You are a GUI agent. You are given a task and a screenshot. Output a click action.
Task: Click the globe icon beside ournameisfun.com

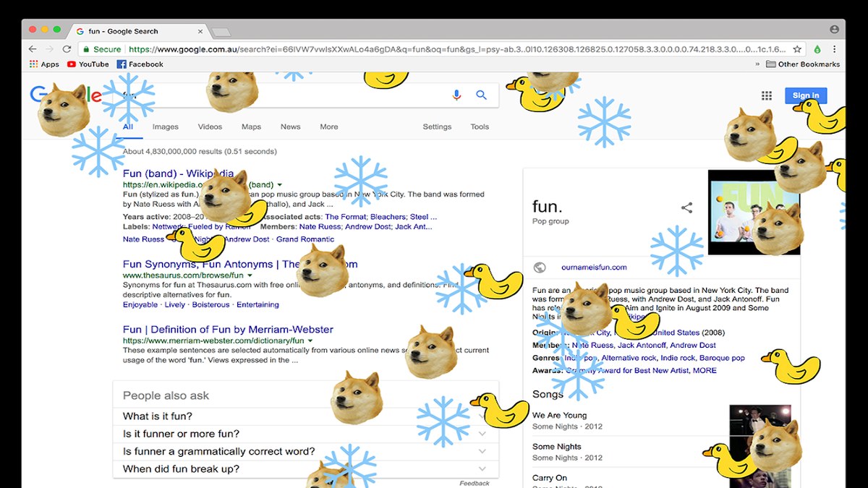540,267
